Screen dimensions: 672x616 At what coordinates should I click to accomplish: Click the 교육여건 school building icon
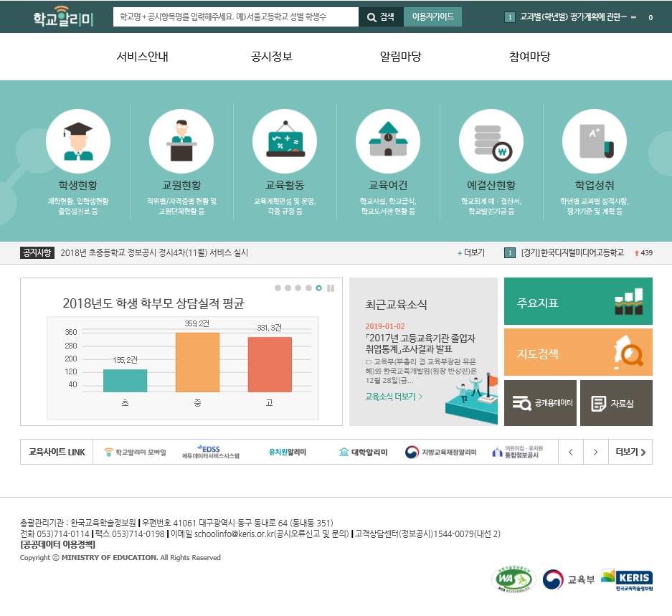(x=387, y=142)
